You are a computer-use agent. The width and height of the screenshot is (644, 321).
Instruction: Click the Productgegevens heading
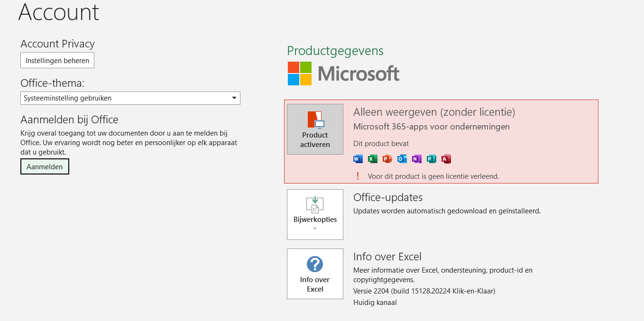335,51
